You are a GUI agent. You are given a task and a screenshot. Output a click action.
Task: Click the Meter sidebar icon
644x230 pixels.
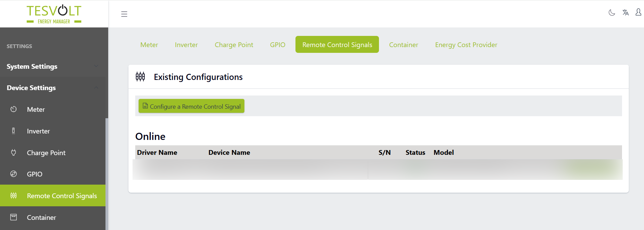click(x=14, y=109)
